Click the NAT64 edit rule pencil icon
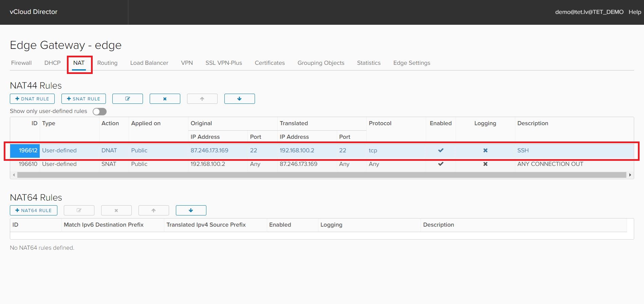The width and height of the screenshot is (644, 304). pos(79,210)
